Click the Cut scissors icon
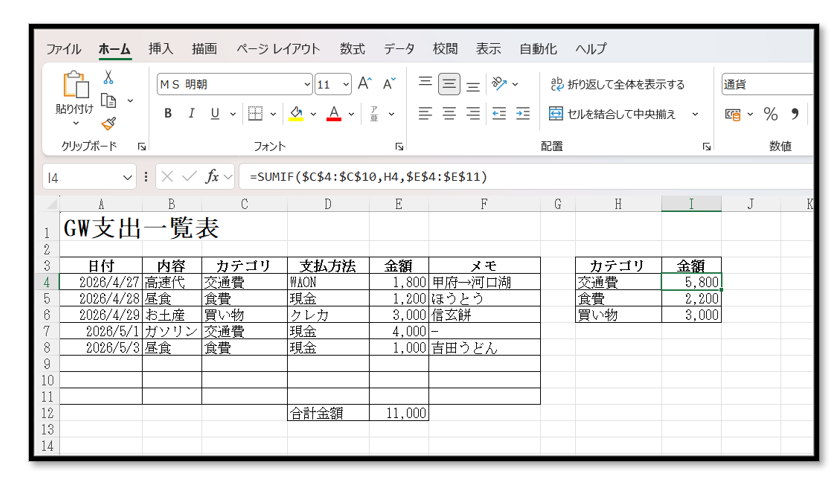The height and width of the screenshot is (479, 832). click(x=108, y=77)
